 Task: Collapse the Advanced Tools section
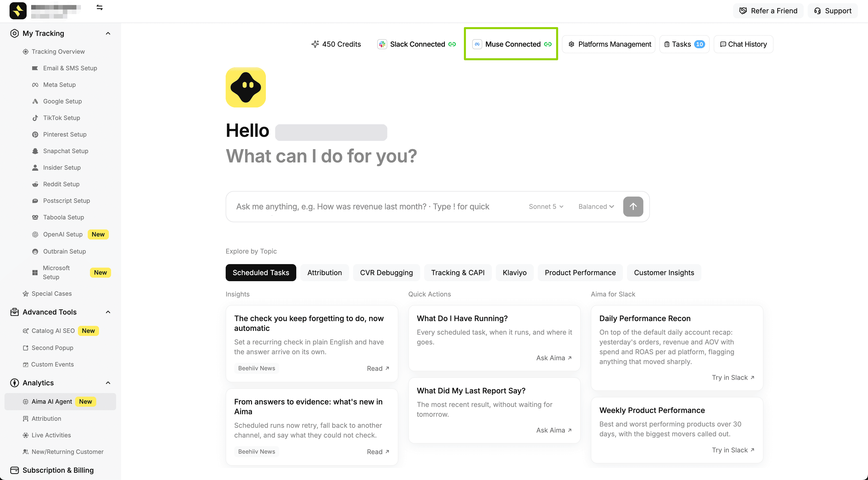pyautogui.click(x=108, y=312)
